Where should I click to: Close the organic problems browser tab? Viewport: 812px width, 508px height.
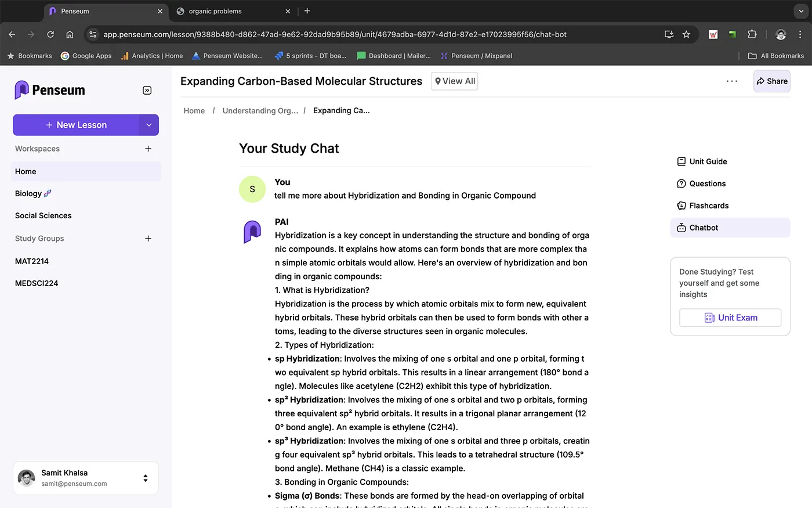point(288,11)
